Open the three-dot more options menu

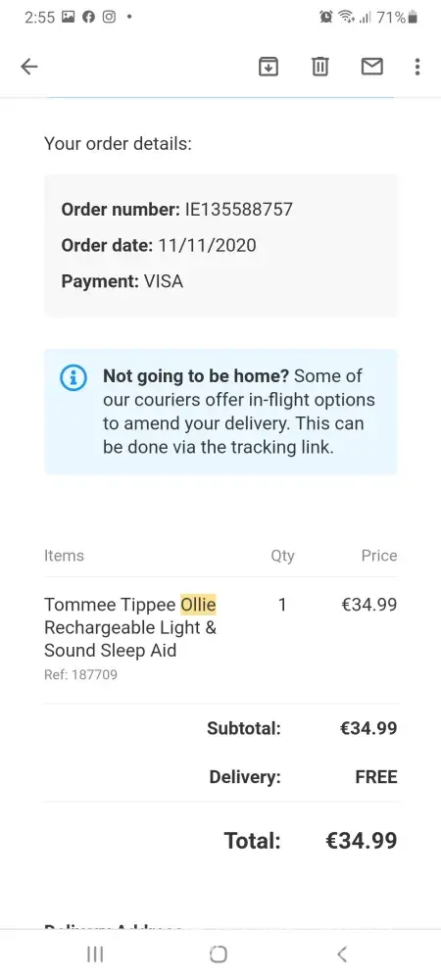[x=417, y=67]
